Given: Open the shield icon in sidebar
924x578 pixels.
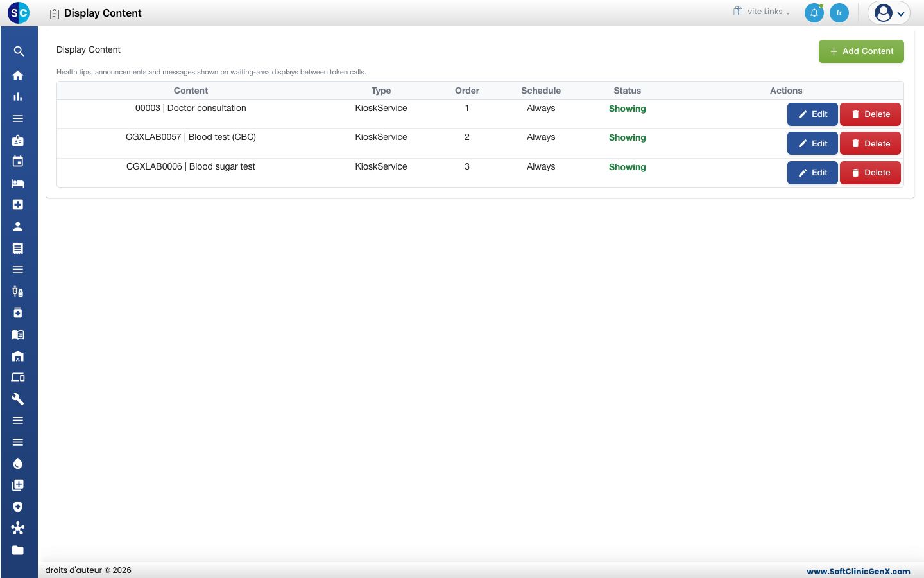Looking at the screenshot, I should click(18, 507).
